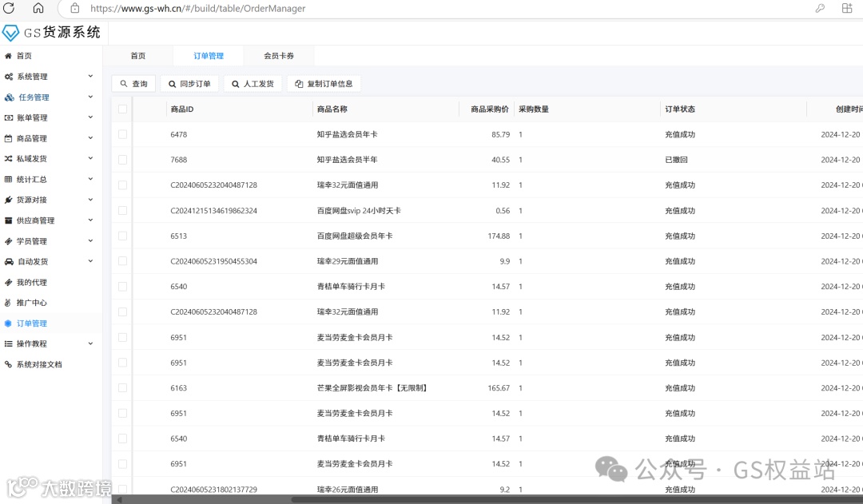Screen dimensions: 863x504
Task: Expand the 供应商管理 menu chevron
Action: [x=90, y=220]
